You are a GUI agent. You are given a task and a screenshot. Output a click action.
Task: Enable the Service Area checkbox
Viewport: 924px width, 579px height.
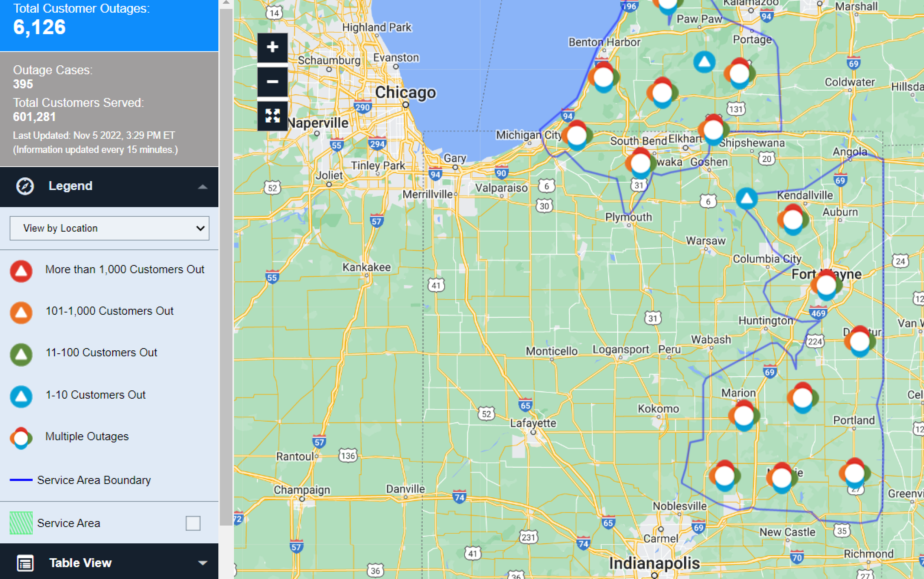pos(193,523)
